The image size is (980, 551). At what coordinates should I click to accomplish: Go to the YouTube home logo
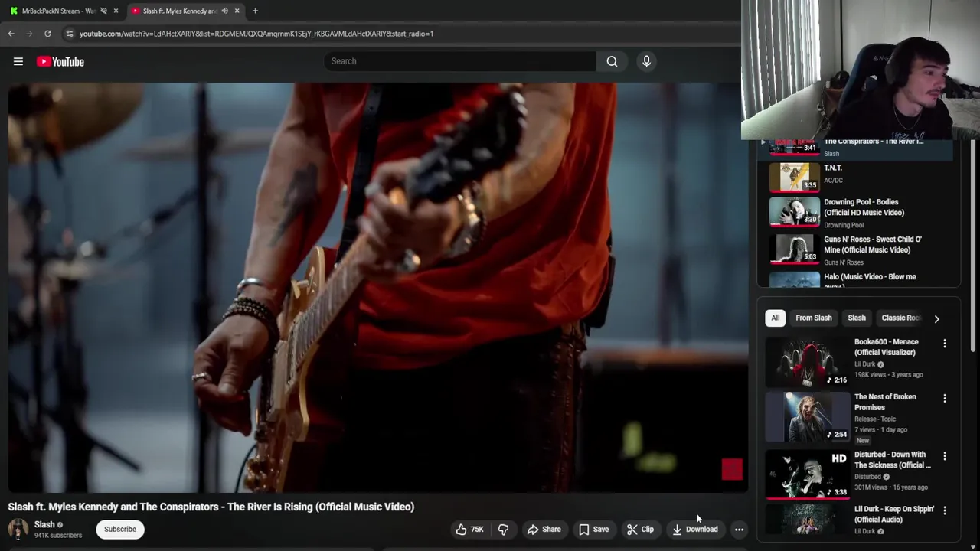pyautogui.click(x=60, y=61)
